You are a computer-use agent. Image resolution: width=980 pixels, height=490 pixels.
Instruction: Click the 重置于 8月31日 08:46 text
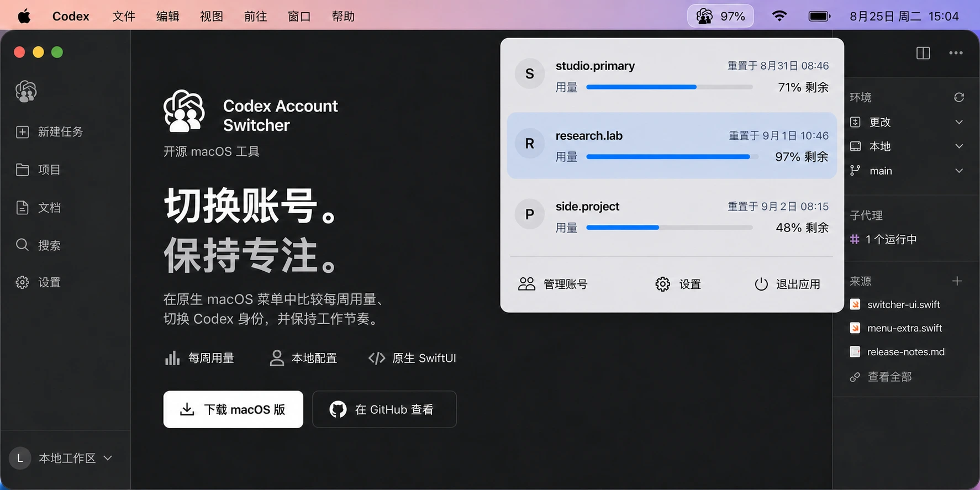[778, 66]
